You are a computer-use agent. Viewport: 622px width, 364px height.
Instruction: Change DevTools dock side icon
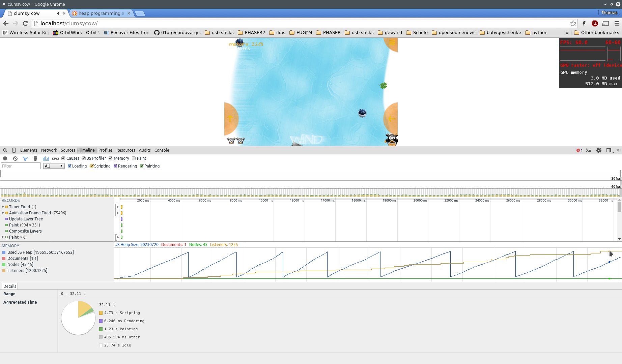click(x=609, y=150)
